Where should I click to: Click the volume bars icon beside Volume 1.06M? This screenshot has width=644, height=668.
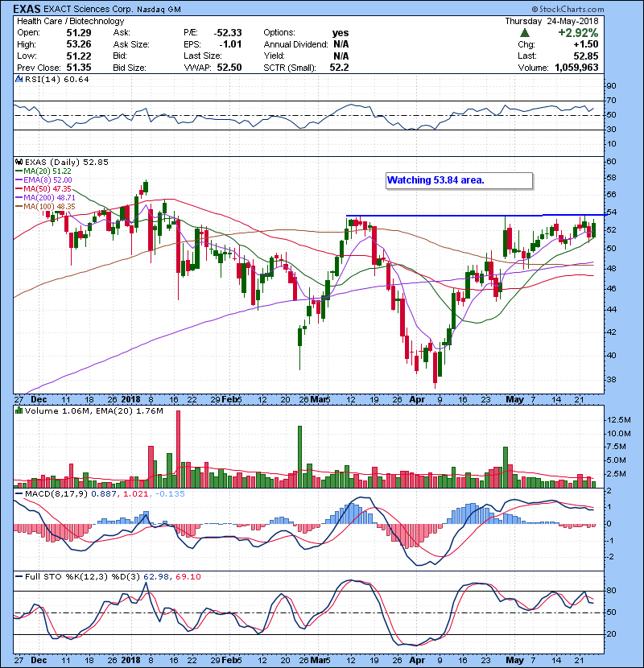(x=19, y=410)
